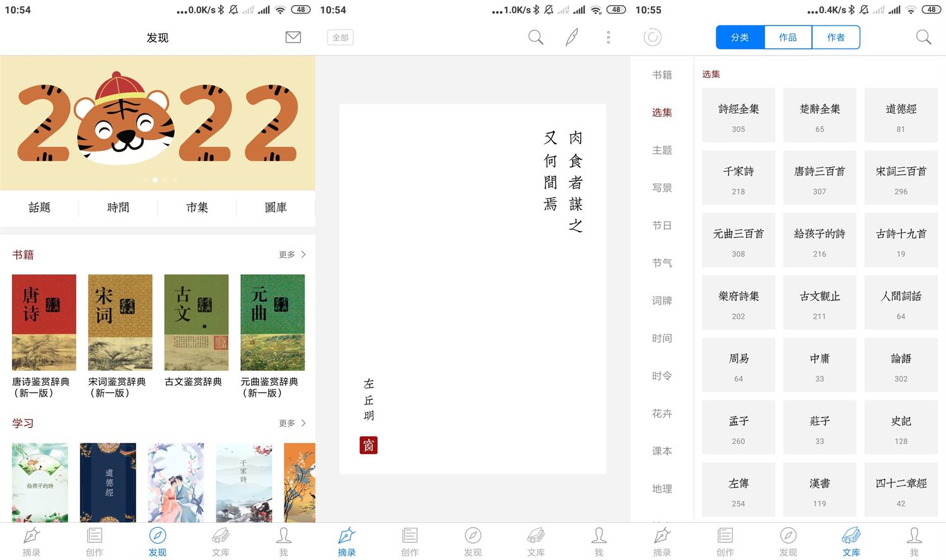Open the 全部 filter dropdown
The image size is (946, 560).
click(x=340, y=38)
